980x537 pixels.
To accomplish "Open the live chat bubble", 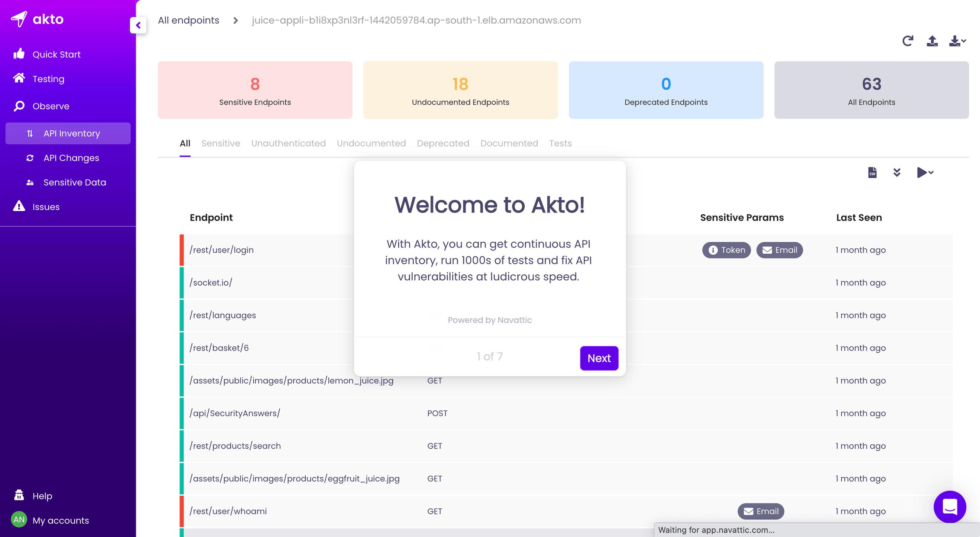I will [950, 507].
